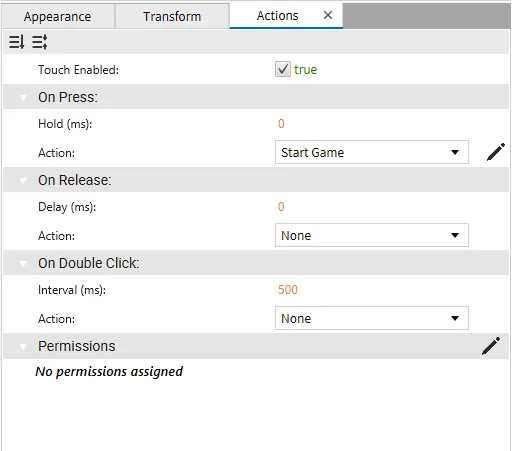This screenshot has height=451, width=512.
Task: Click the Interval (ms) value 500
Action: click(x=288, y=290)
